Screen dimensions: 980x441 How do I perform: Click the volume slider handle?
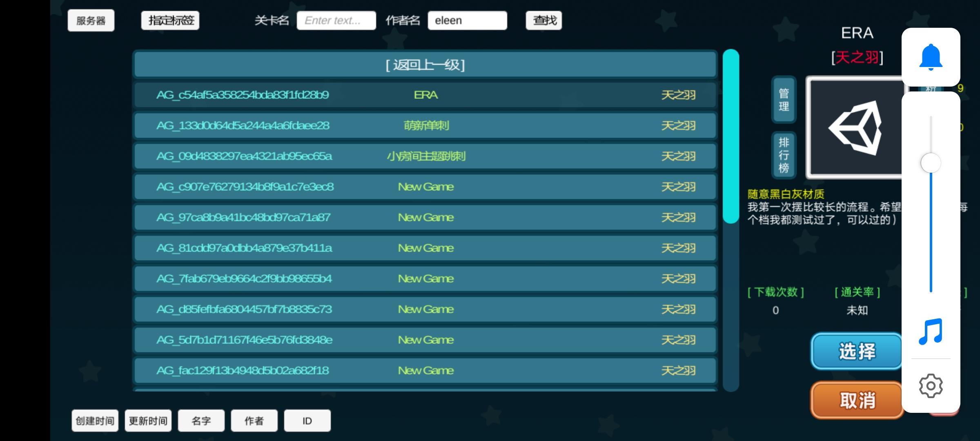point(931,163)
